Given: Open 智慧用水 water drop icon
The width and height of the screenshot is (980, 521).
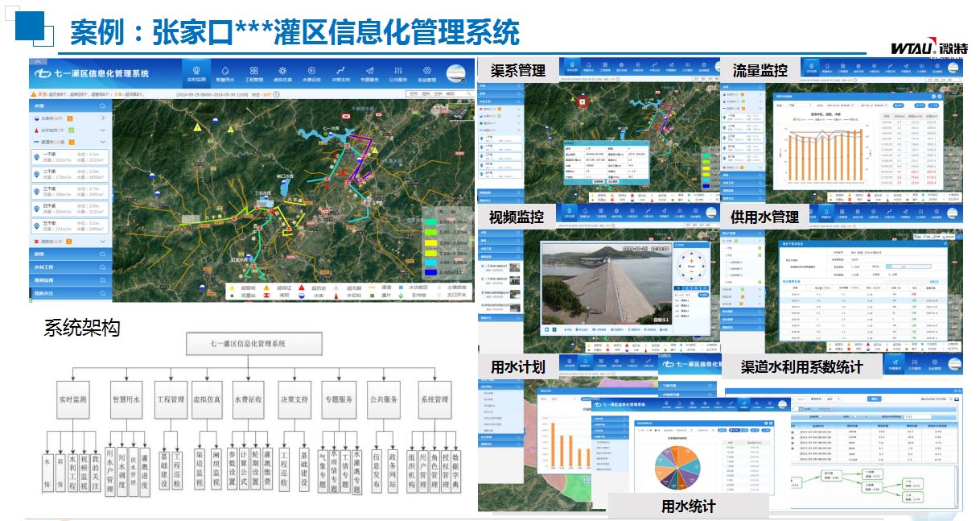Looking at the screenshot, I should 224,71.
